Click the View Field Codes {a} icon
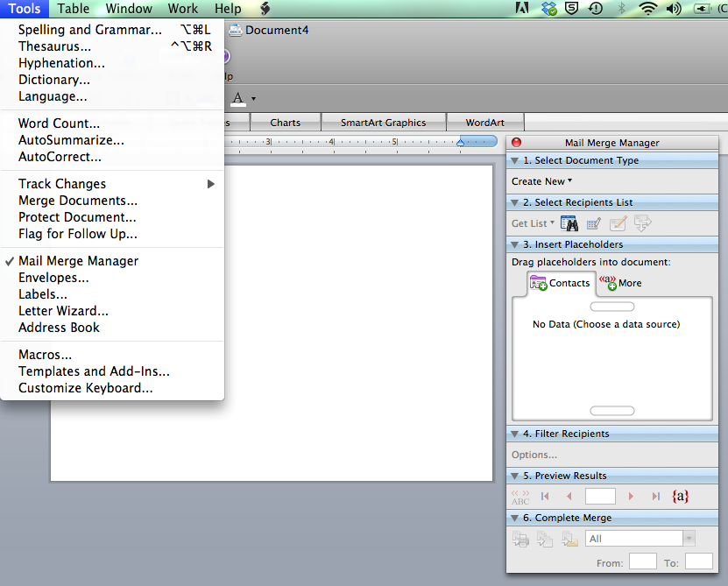This screenshot has height=586, width=728. coord(680,497)
